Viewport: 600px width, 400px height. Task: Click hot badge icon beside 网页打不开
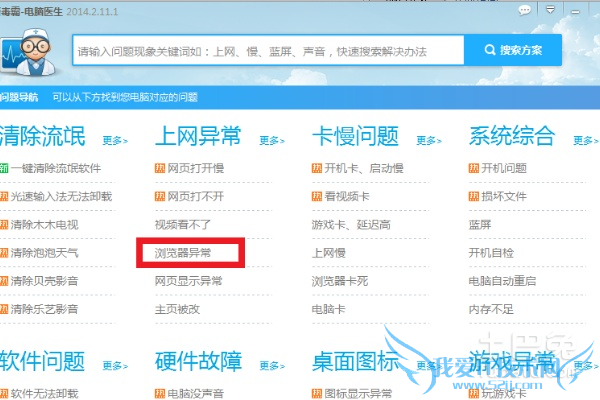coord(160,196)
